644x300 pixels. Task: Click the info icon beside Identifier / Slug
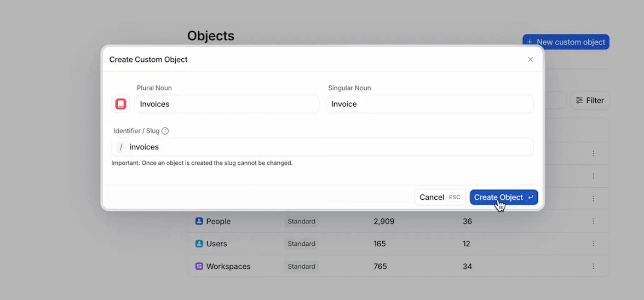coord(165,131)
